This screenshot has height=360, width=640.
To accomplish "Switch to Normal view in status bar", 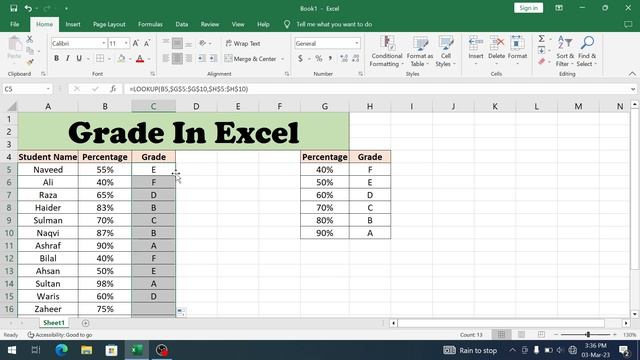I will [x=501, y=335].
